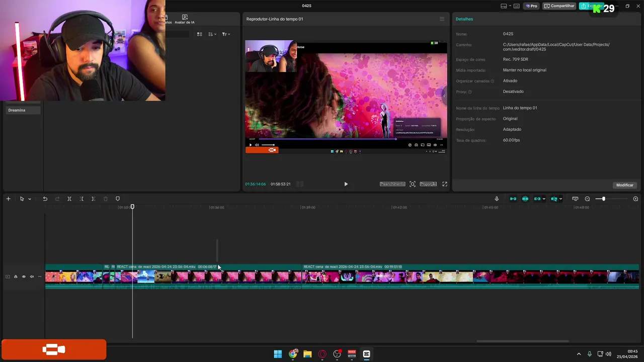The image size is (644, 362).
Task: Select the timeline clip lasting 00:06:08:17
Action: pyautogui.click(x=208, y=277)
